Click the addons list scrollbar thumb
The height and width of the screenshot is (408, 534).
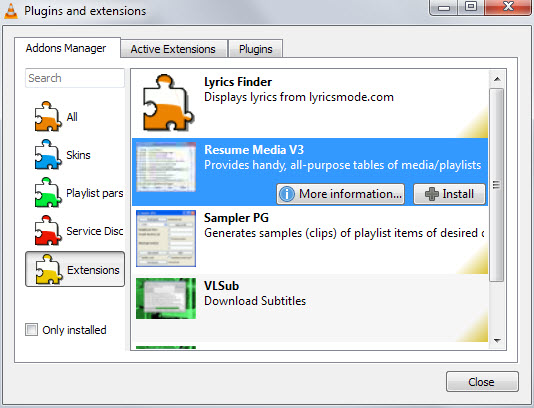(497, 185)
